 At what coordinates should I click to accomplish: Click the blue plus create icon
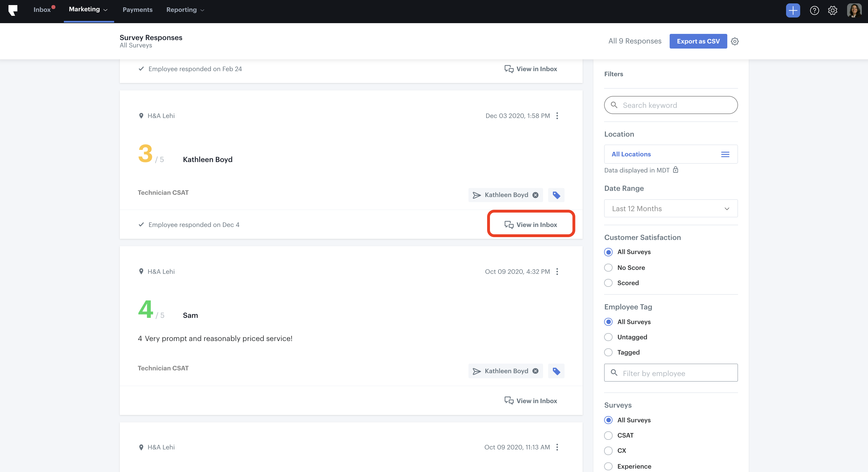[x=793, y=10]
